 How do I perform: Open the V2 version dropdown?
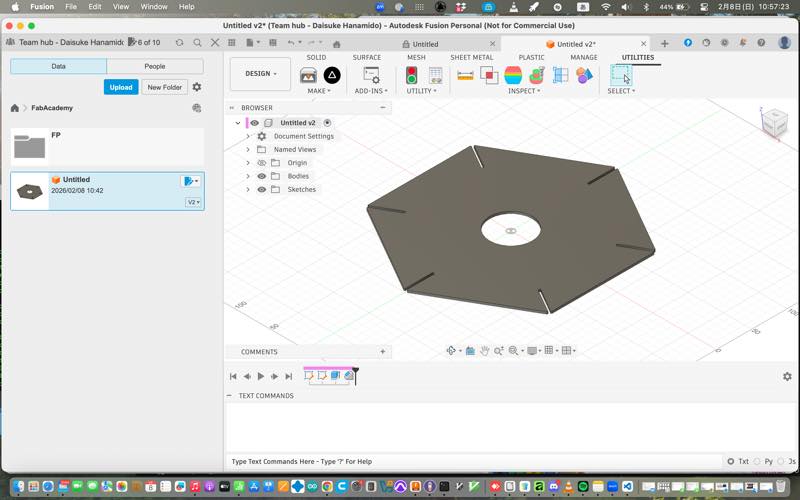coord(193,202)
